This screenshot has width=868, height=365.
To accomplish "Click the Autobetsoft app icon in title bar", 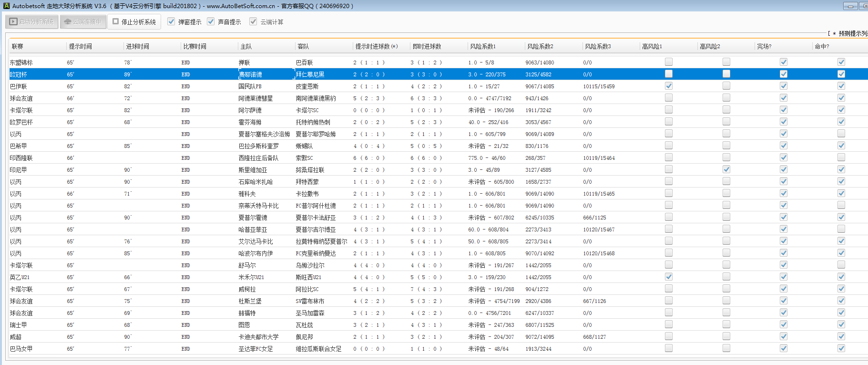I will point(6,6).
